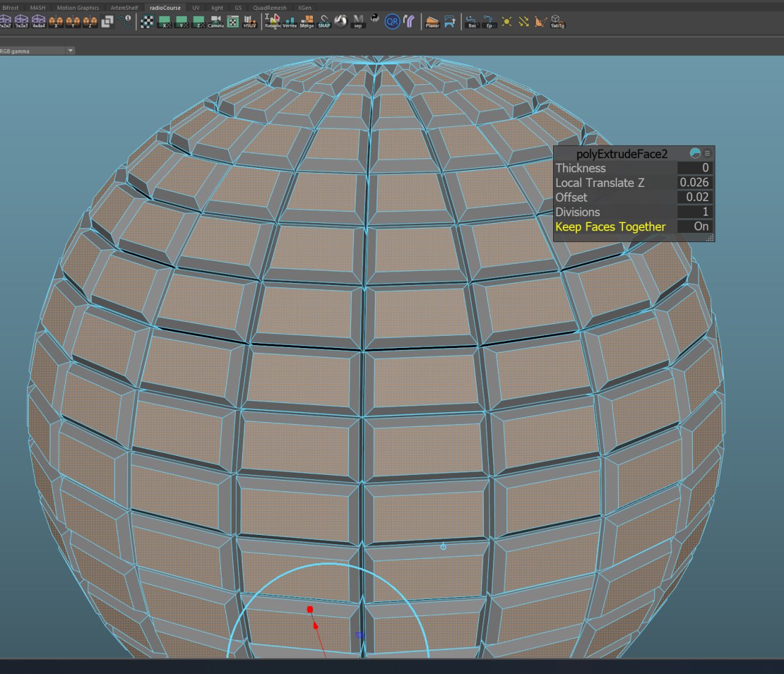Click the Thickness value field
This screenshot has width=784, height=674.
(695, 168)
